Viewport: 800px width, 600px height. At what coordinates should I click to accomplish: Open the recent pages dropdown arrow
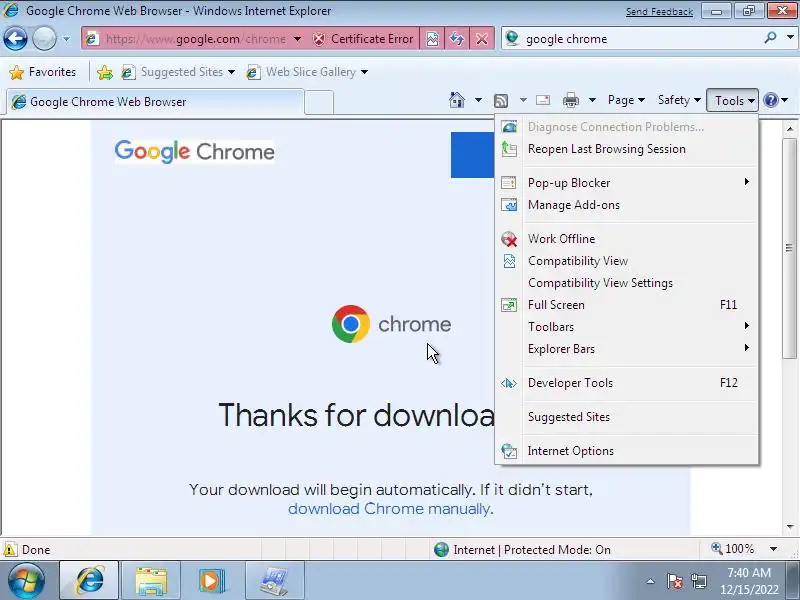tap(66, 39)
